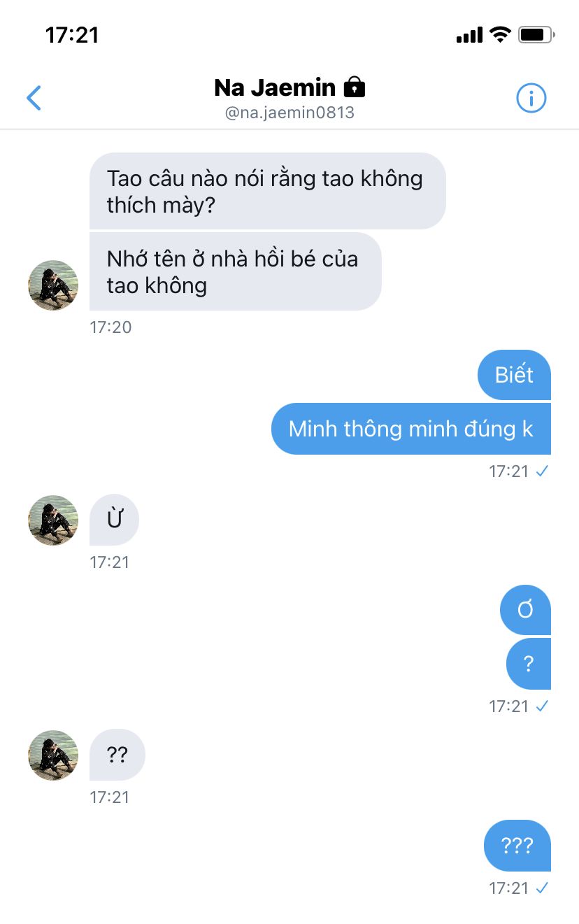Tap the blue back arrow
The image size is (579, 924).
34,98
